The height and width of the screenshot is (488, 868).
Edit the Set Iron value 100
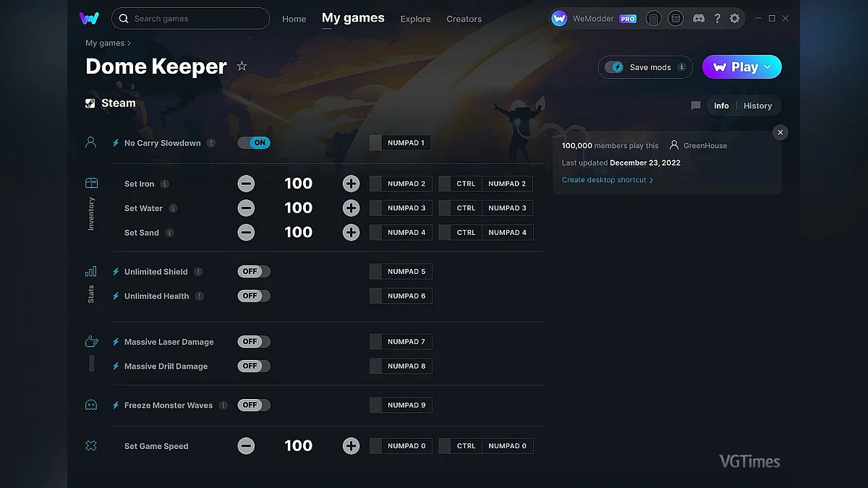click(298, 184)
